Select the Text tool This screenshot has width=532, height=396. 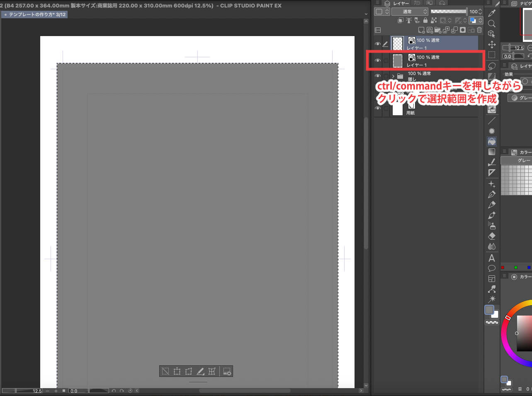(x=492, y=258)
